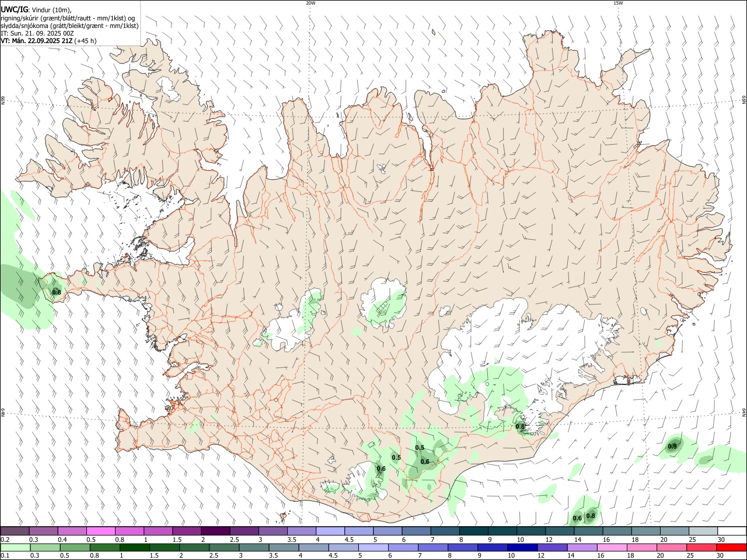Image resolution: width=747 pixels, height=560 pixels.
Task: Pick top-row dark purple swatch between 2 and 2.5
Action: coord(215,531)
